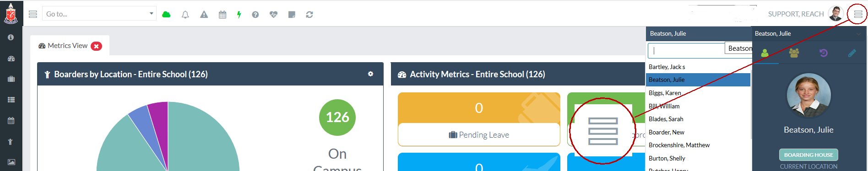The height and width of the screenshot is (171, 868).
Task: Close the Metrics View tab
Action: pos(96,46)
